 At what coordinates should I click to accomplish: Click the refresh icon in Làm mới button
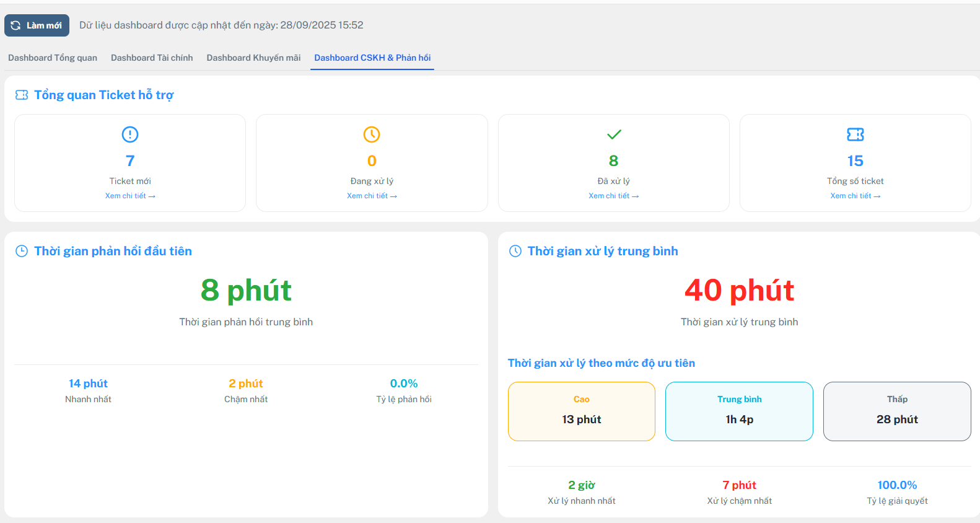16,25
